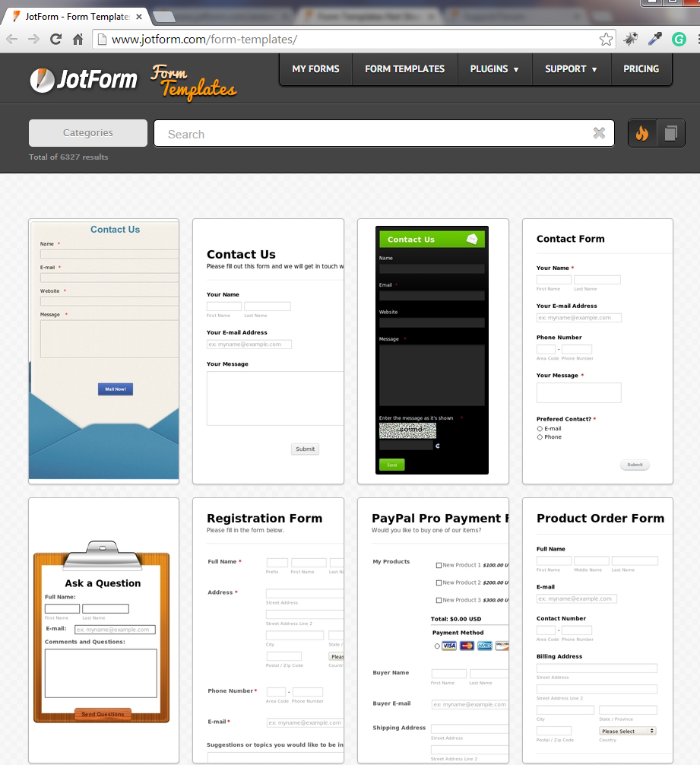Click 'Total of 6327 results' text
This screenshot has height=765, width=700.
68,157
